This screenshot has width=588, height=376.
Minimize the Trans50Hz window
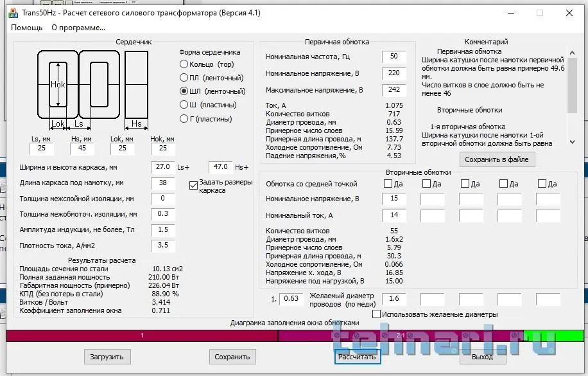pos(511,13)
